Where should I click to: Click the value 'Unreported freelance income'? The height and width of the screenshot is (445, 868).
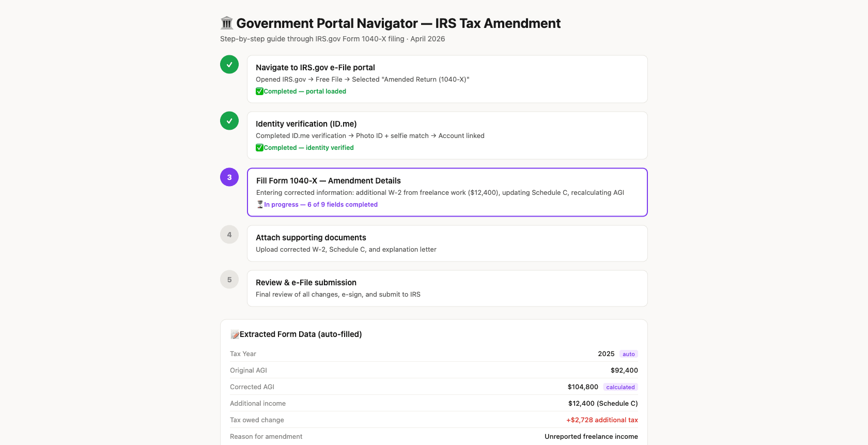(591, 437)
